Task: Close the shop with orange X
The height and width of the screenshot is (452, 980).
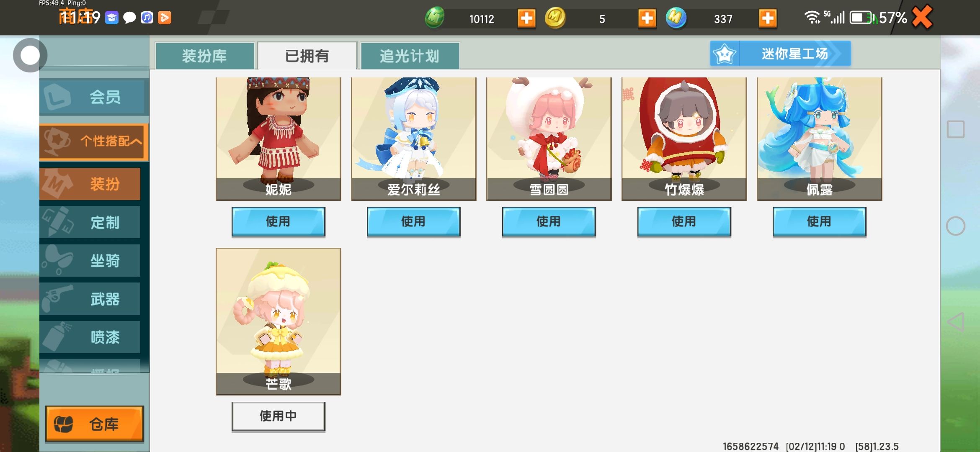Action: coord(923,17)
